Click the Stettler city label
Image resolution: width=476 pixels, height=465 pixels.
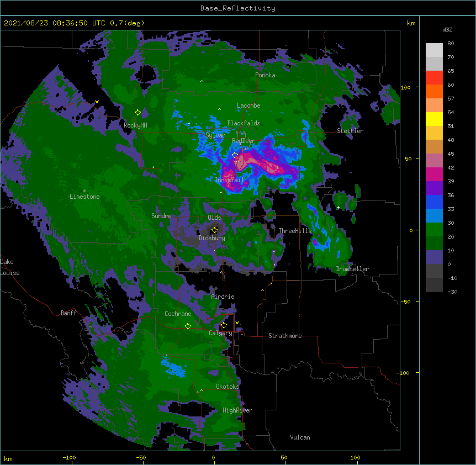click(350, 131)
